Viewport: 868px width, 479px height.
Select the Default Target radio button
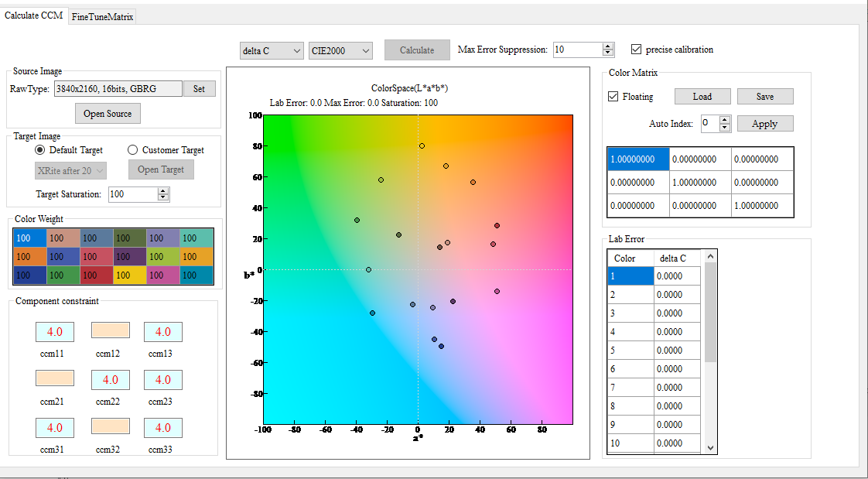click(39, 149)
